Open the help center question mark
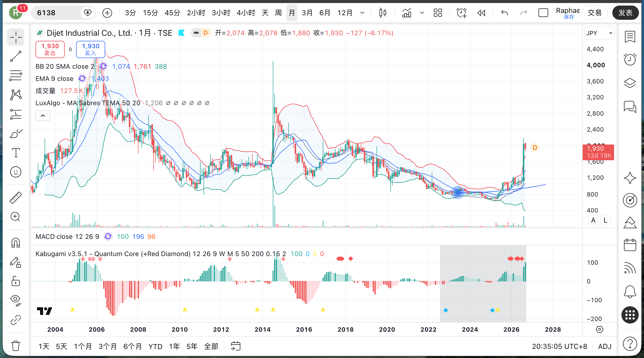Image resolution: width=644 pixels, height=358 pixels. [x=630, y=344]
